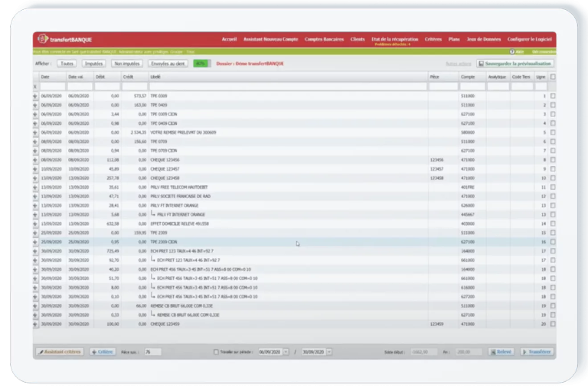Image resolution: width=588 pixels, height=388 pixels.
Task: Open the end date 30/09/2020 dropdown arrow
Action: pos(329,352)
